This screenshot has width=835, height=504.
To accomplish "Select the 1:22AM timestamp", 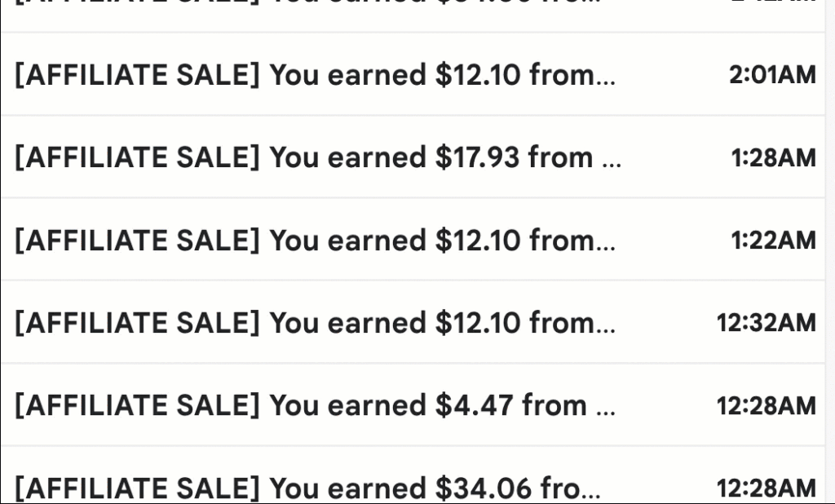I will [773, 241].
